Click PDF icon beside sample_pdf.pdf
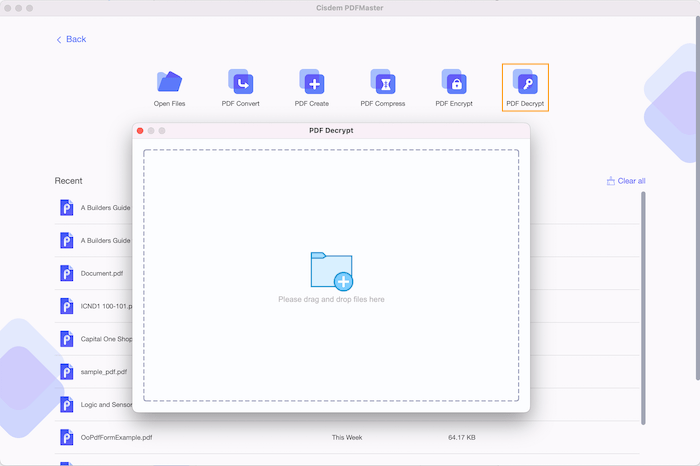 (x=67, y=372)
